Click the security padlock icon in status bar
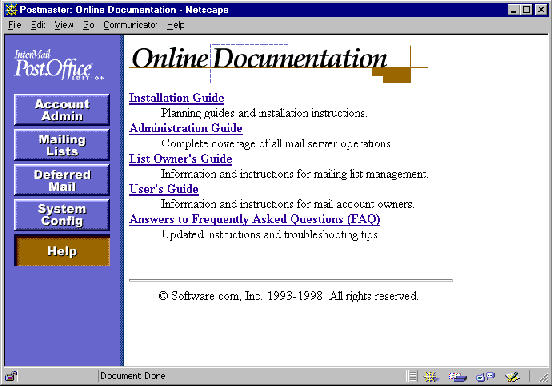The height and width of the screenshot is (386, 552). point(11,376)
